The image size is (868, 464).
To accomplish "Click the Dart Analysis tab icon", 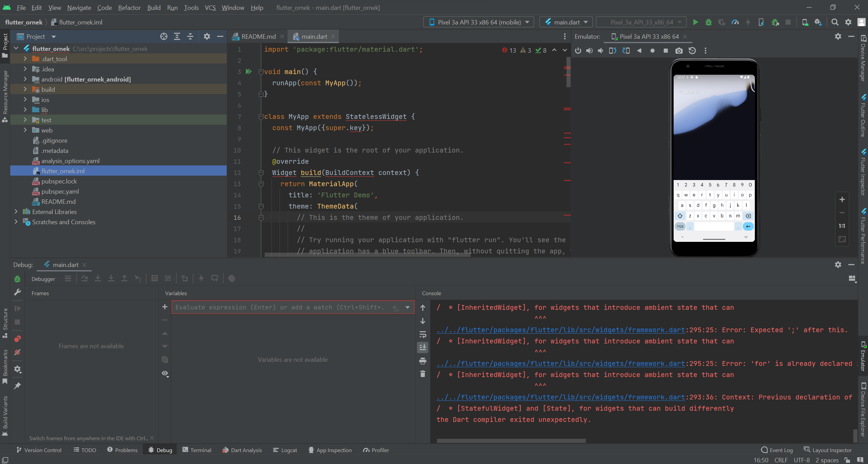I will [x=226, y=450].
